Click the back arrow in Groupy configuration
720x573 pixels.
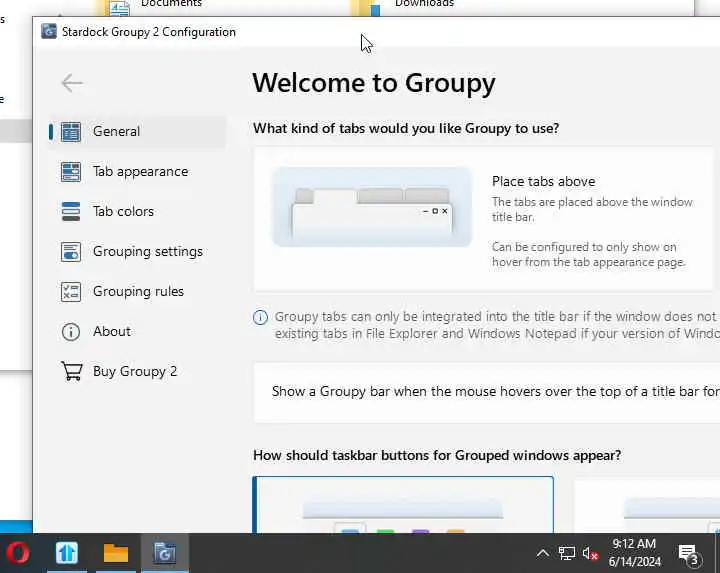coord(72,83)
